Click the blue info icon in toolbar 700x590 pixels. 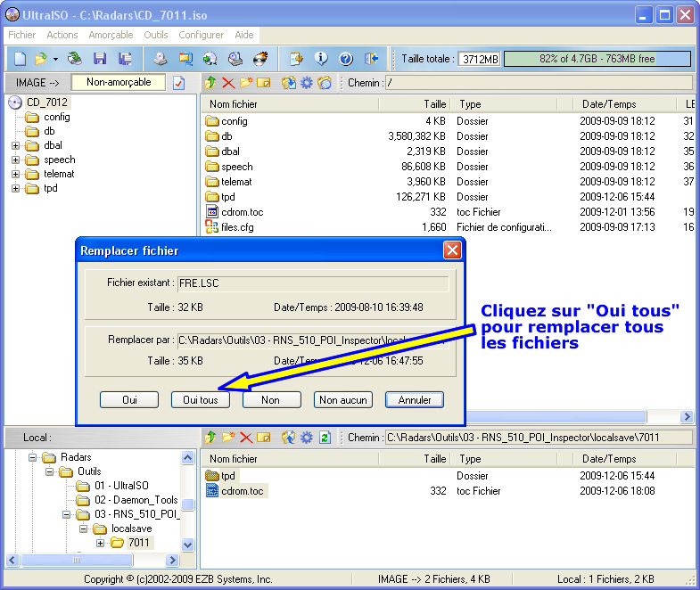321,59
